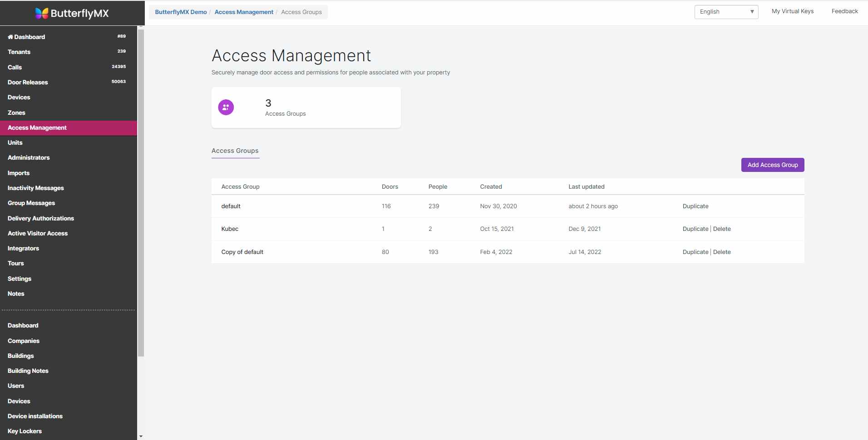Click the ButterflyMX logo

click(71, 13)
